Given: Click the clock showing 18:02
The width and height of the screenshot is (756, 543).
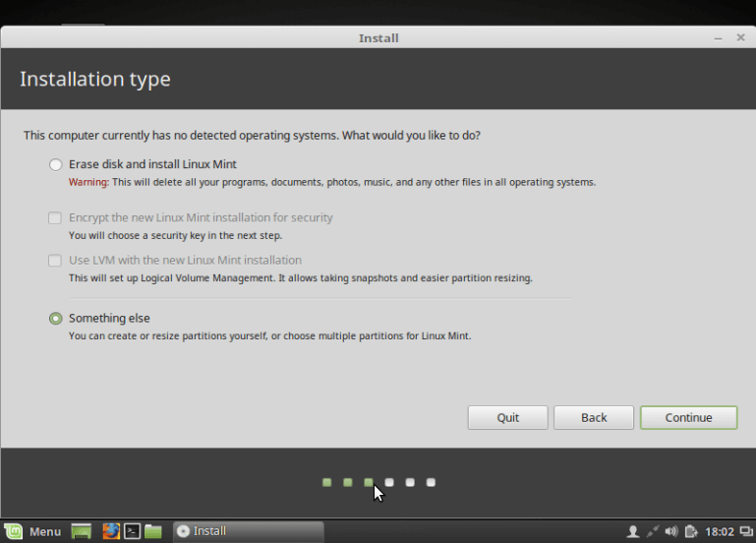Looking at the screenshot, I should click(720, 531).
